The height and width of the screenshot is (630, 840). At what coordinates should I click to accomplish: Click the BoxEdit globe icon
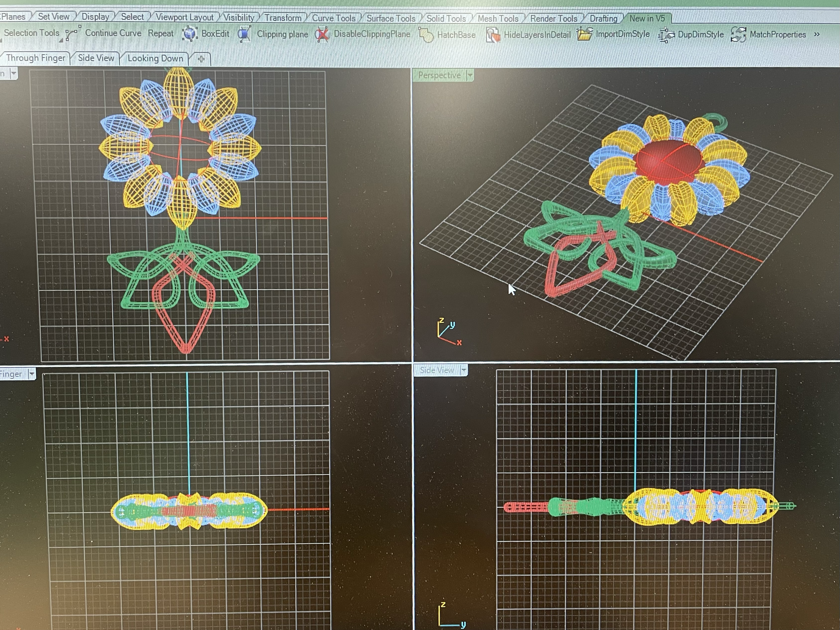189,34
